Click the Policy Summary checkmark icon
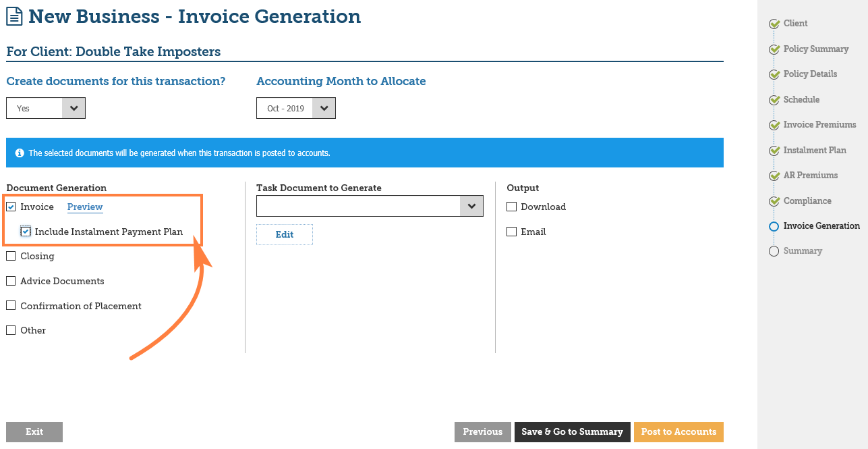 click(x=774, y=49)
